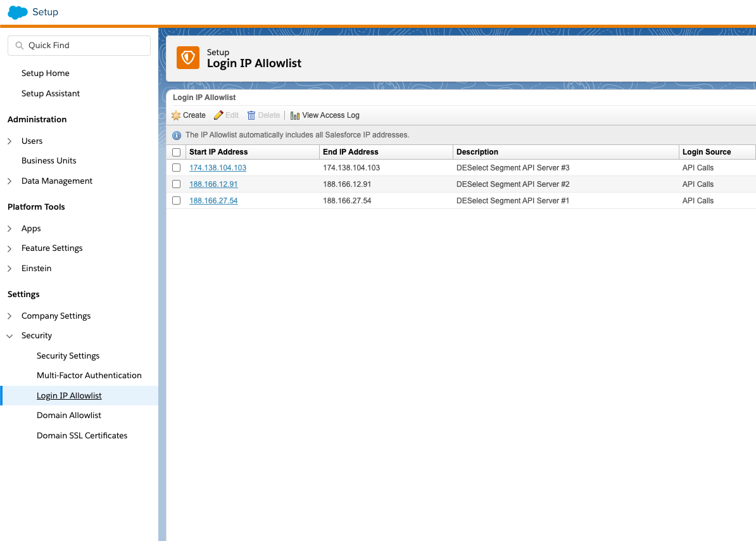Viewport: 756px width, 541px height.
Task: Expand the Feature Settings chevron
Action: pos(9,249)
